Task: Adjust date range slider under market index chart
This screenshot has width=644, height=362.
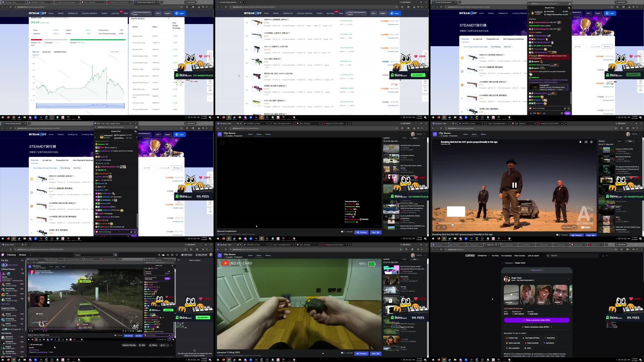Action: point(80,106)
